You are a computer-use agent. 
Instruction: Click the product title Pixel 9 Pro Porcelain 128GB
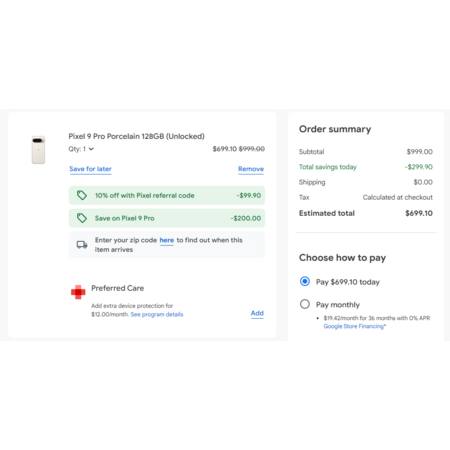tap(136, 136)
